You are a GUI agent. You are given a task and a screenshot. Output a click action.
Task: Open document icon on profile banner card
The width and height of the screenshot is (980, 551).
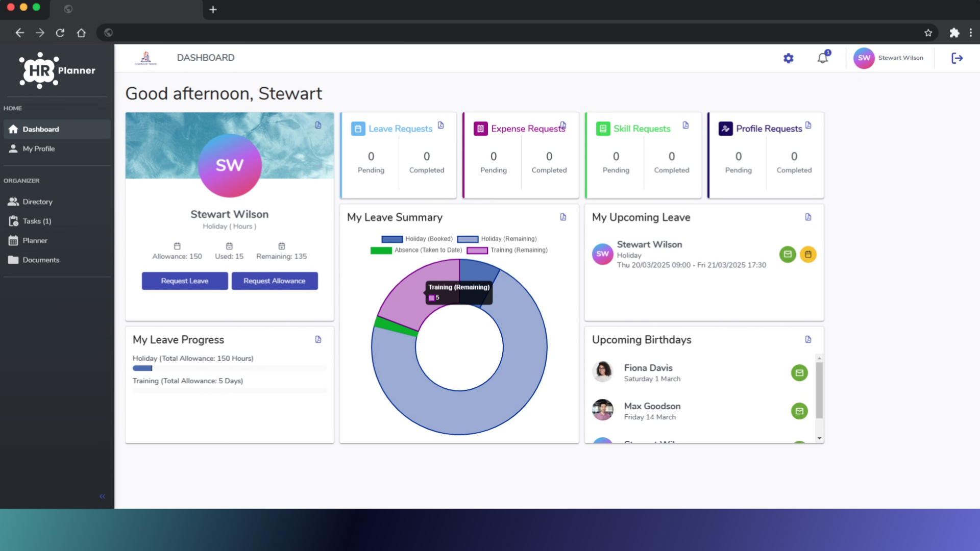(x=318, y=126)
